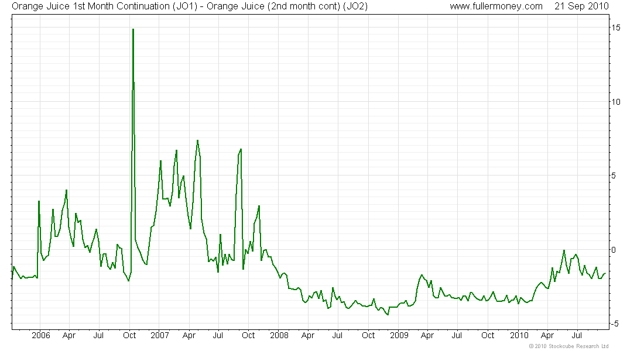Screen dimensions: 644x351
Task: Click the y-axis value 5
Action: tap(614, 175)
